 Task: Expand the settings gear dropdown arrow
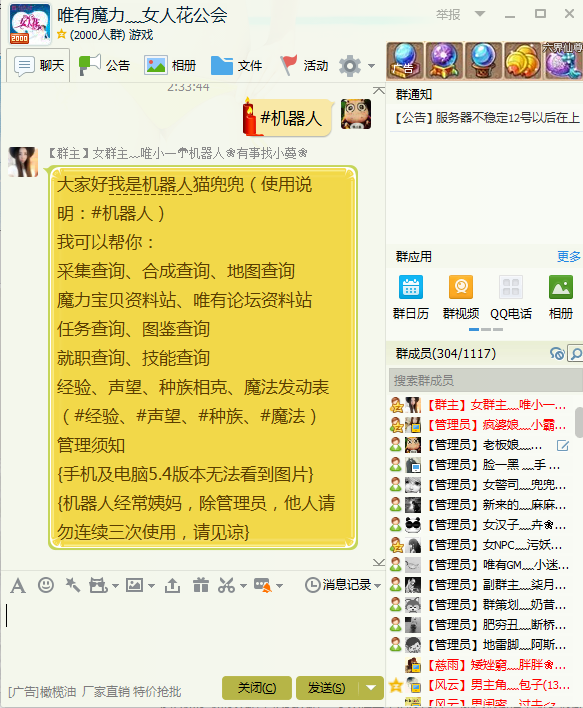click(371, 66)
